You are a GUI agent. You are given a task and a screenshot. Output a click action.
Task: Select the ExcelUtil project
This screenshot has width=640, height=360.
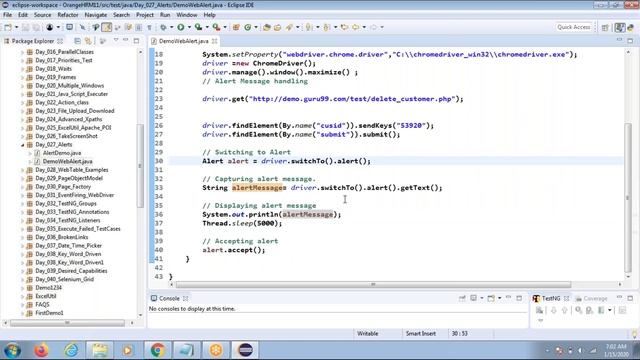(46, 296)
